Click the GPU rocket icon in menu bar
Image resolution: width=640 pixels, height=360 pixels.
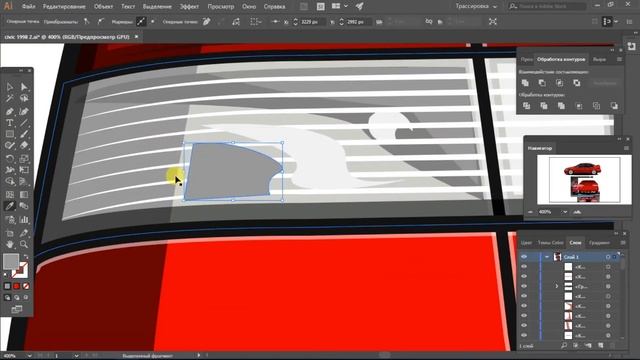point(359,6)
